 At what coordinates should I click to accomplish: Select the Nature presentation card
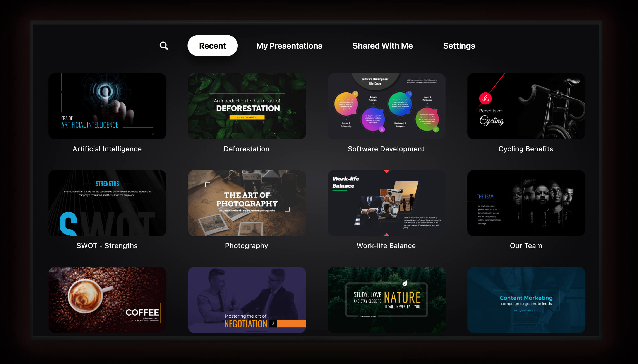386,300
